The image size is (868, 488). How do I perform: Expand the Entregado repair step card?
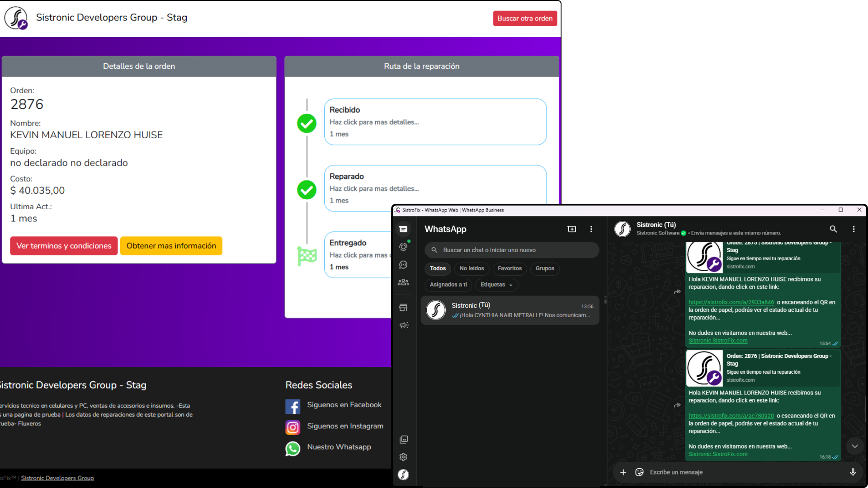coord(358,255)
